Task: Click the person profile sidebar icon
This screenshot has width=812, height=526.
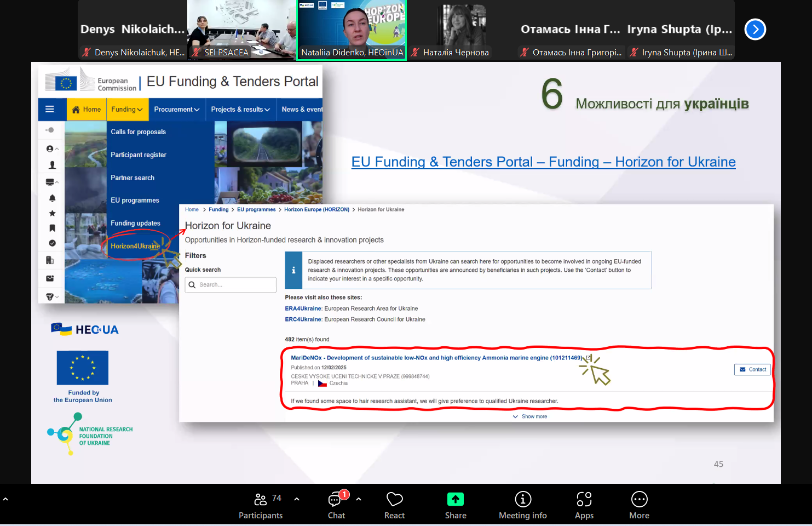Action: (52, 165)
